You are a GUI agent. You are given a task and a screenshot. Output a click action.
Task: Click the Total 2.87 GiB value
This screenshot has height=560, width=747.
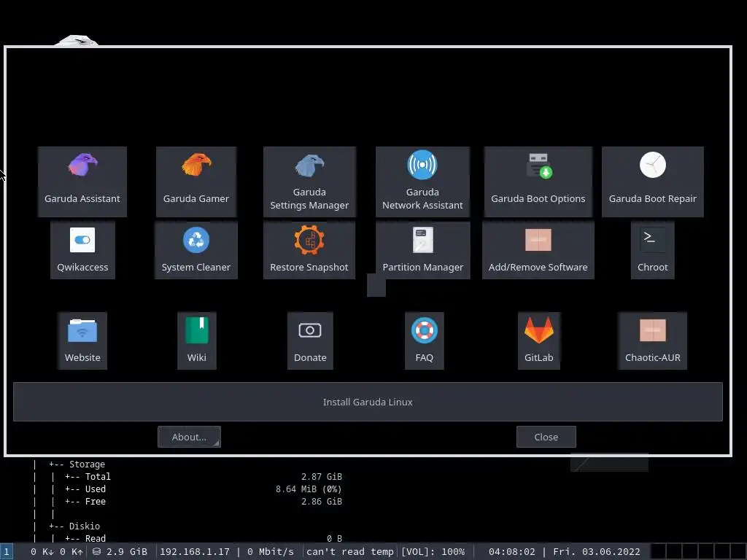pos(322,477)
